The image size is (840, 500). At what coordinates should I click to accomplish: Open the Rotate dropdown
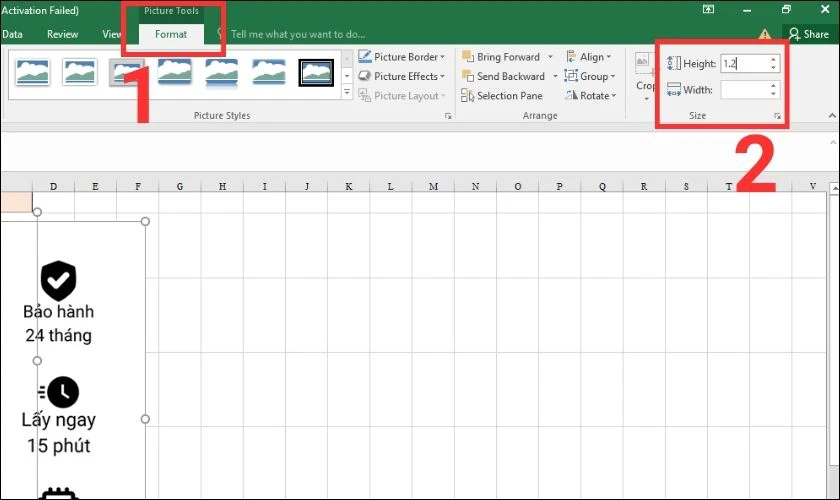(591, 95)
